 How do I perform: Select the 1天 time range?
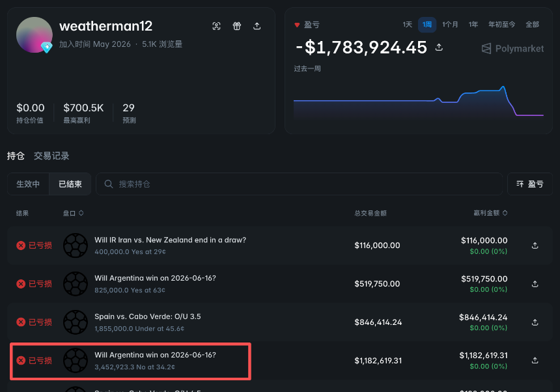(x=408, y=25)
